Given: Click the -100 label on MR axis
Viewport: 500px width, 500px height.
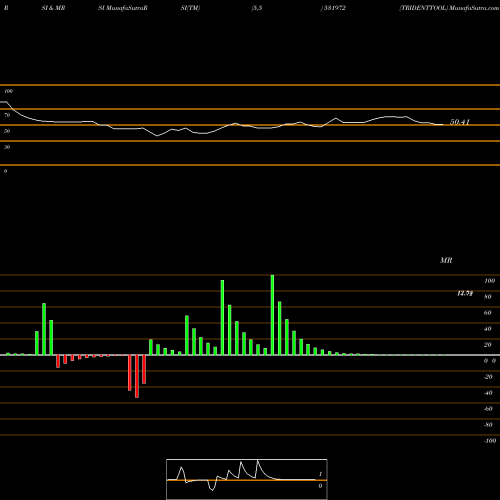Looking at the screenshot, I should tap(490, 441).
